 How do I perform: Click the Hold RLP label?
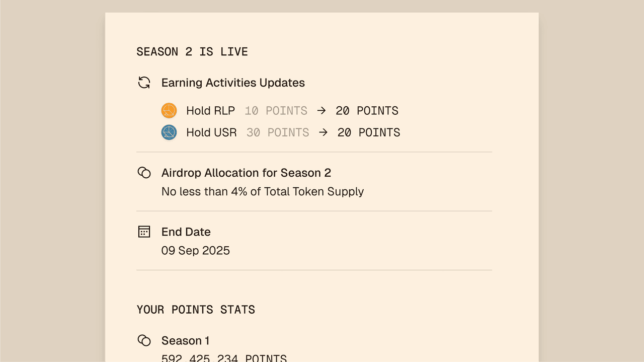tap(210, 111)
